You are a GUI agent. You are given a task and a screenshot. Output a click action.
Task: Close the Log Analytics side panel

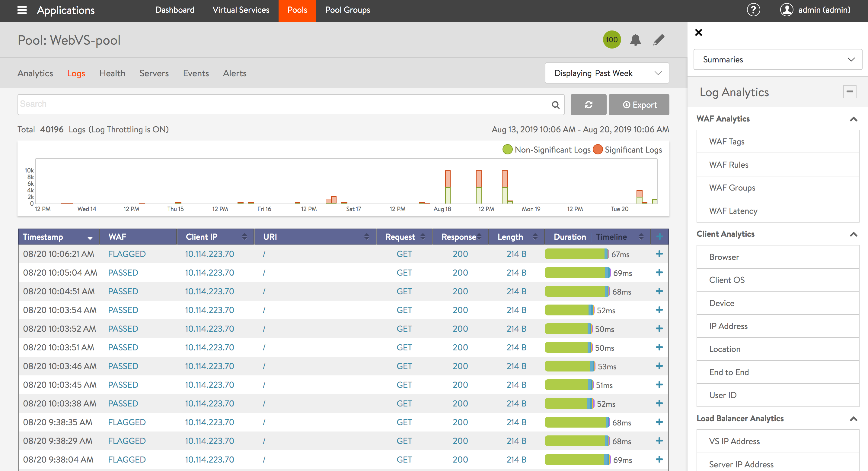point(698,32)
